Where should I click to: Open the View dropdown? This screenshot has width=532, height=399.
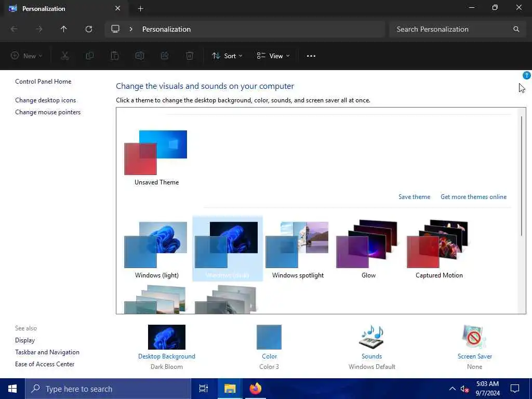(x=273, y=56)
